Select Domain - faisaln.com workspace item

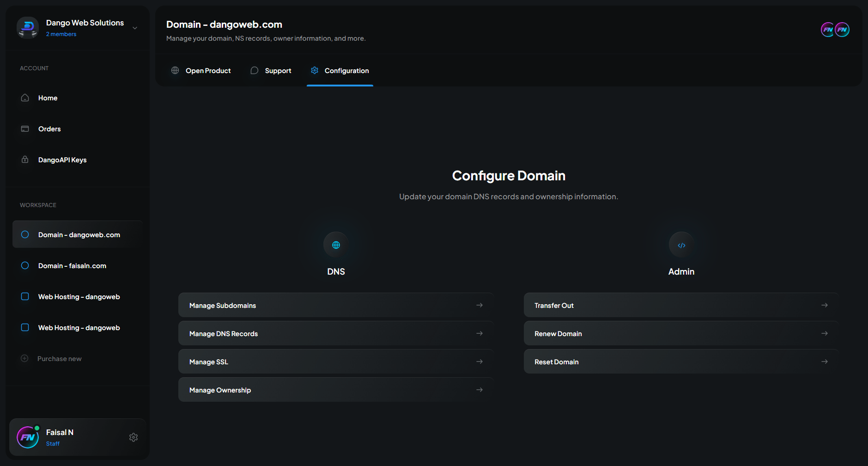[x=78, y=266]
